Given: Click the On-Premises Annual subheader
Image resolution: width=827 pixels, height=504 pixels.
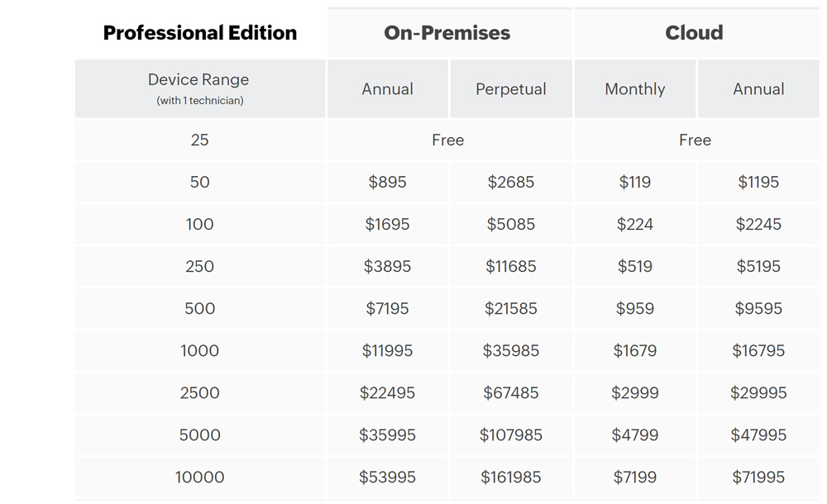Looking at the screenshot, I should point(387,89).
